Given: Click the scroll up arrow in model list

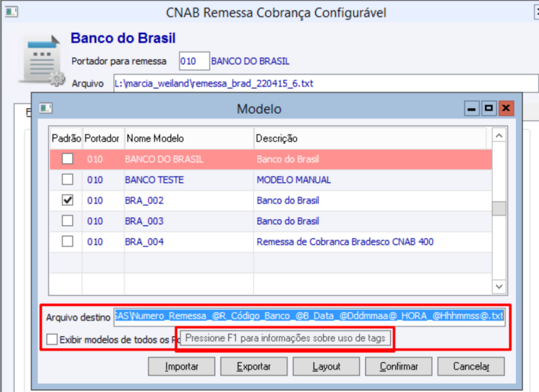Looking at the screenshot, I should pyautogui.click(x=499, y=136).
